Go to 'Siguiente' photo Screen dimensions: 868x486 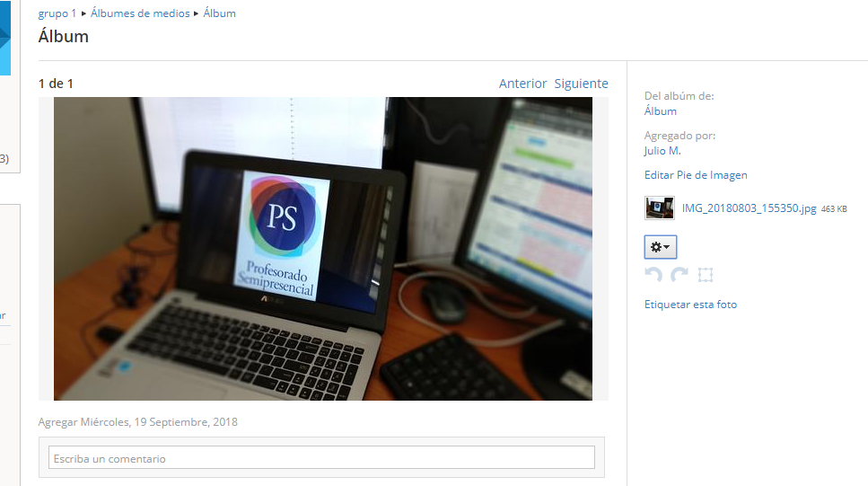581,84
